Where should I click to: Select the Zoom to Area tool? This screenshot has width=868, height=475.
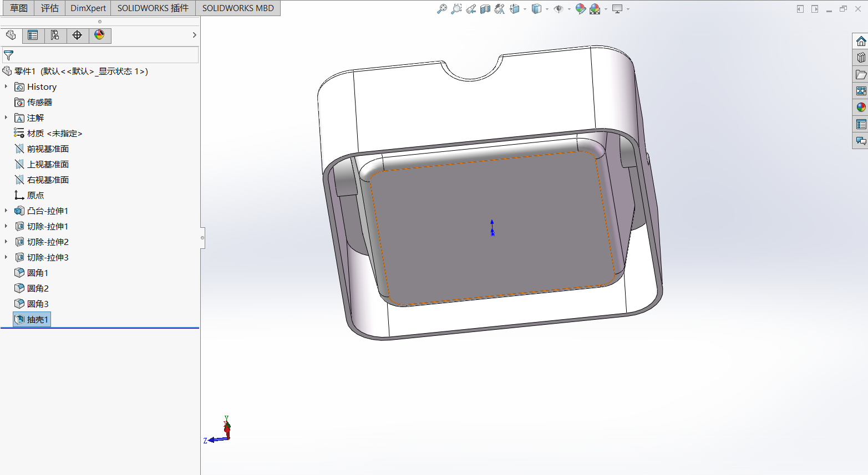tap(456, 9)
